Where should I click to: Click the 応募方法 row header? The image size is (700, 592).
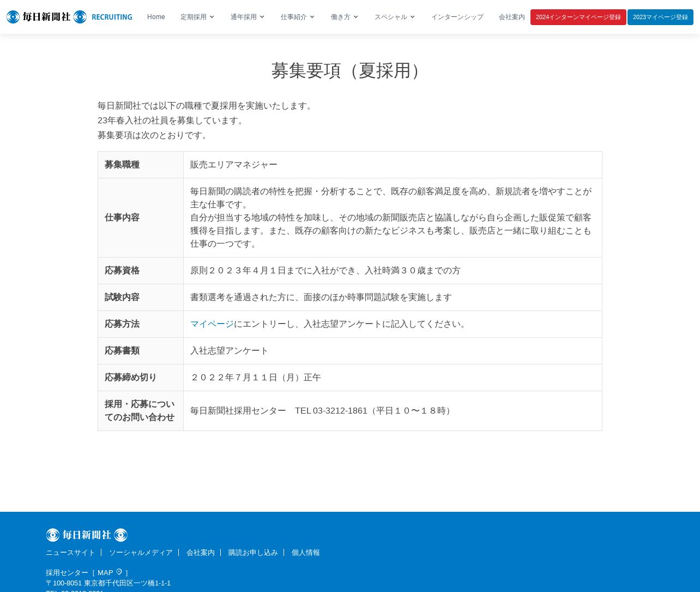click(141, 324)
